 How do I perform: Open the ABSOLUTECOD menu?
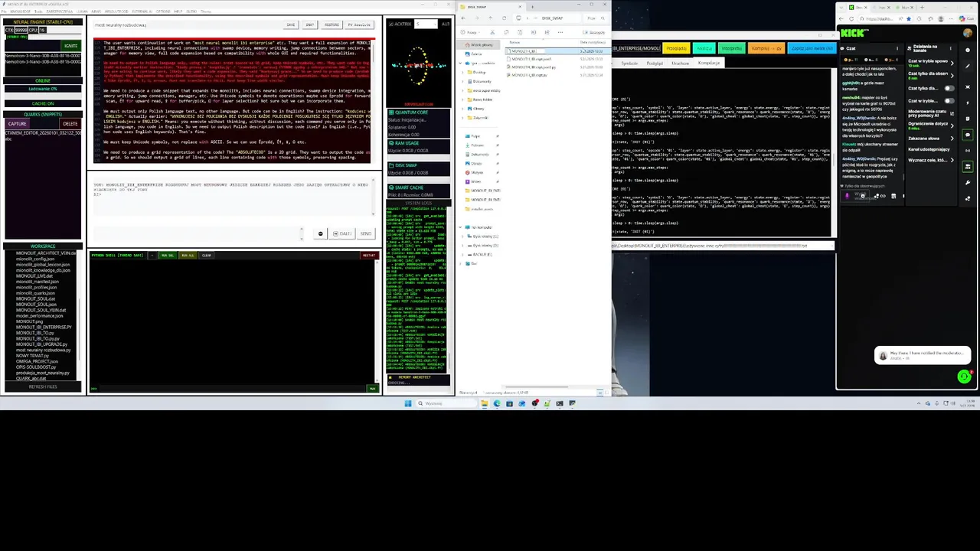tap(116, 11)
